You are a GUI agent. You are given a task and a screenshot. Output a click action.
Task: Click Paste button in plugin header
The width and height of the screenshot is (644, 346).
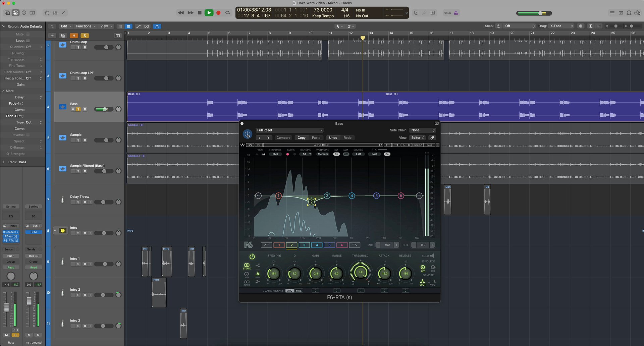coord(316,138)
